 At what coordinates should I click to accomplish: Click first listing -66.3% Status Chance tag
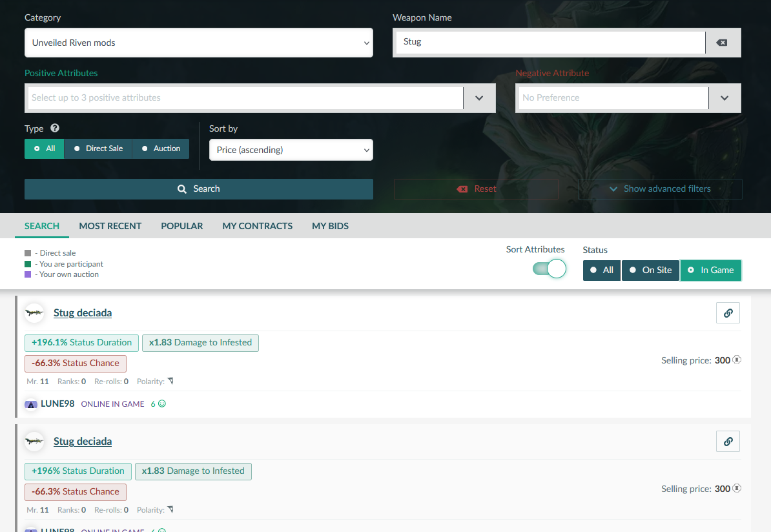(x=76, y=363)
